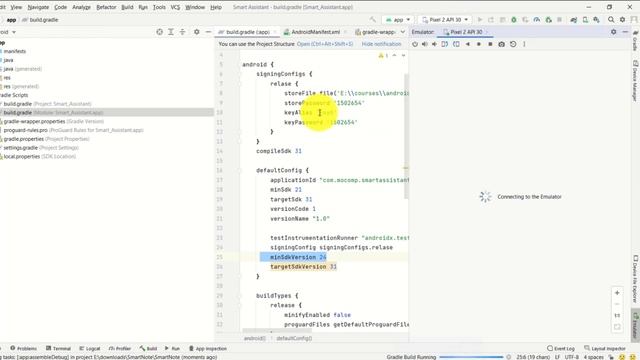Open the Refactor menu
Viewport: 640px width, 360px height.
106,7
